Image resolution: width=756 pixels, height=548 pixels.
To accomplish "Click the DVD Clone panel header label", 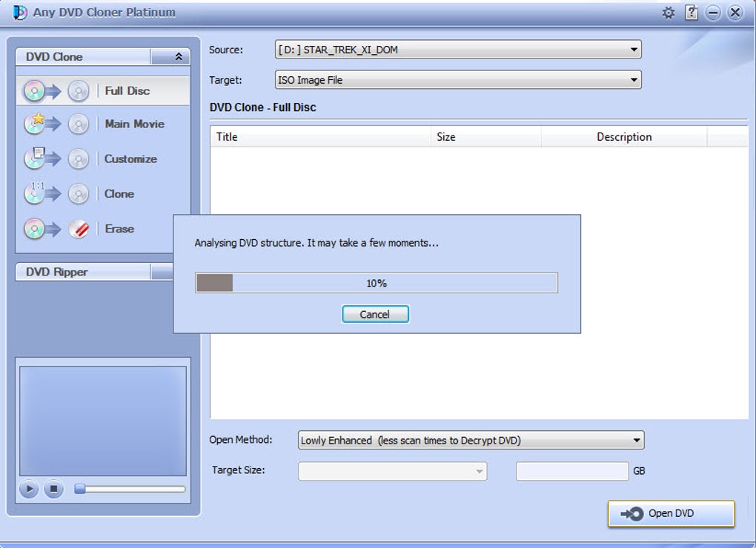I will point(55,57).
